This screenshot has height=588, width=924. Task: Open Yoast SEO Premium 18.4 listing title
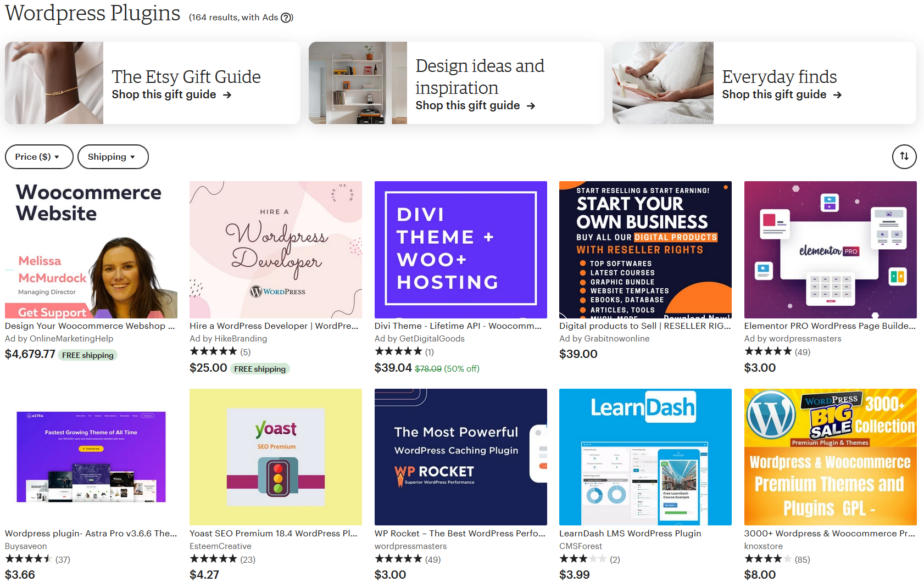click(274, 533)
